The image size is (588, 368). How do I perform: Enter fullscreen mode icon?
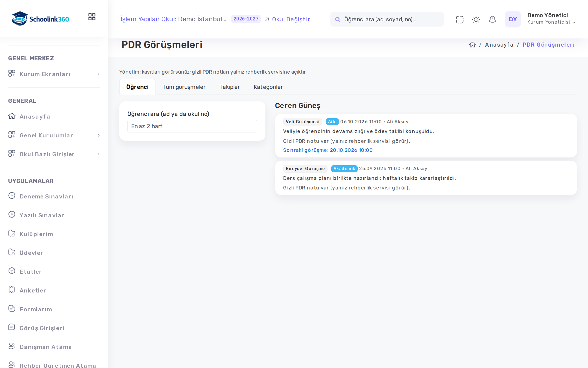460,19
